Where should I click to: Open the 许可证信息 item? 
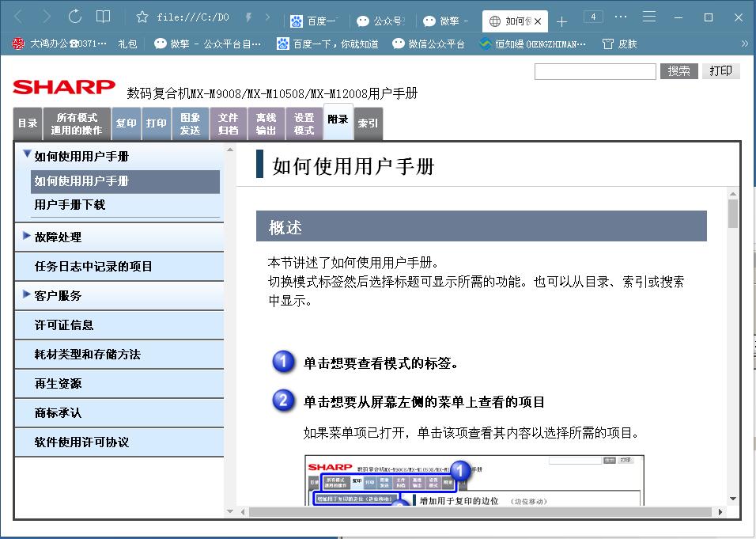point(119,325)
